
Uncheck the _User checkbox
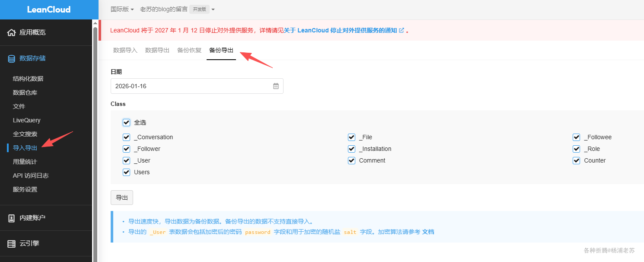click(126, 160)
